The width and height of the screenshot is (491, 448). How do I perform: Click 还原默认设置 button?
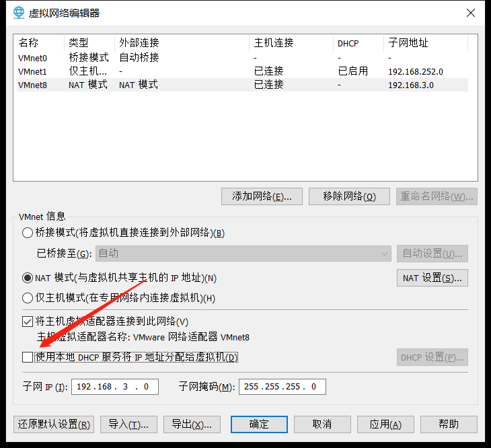pos(53,424)
